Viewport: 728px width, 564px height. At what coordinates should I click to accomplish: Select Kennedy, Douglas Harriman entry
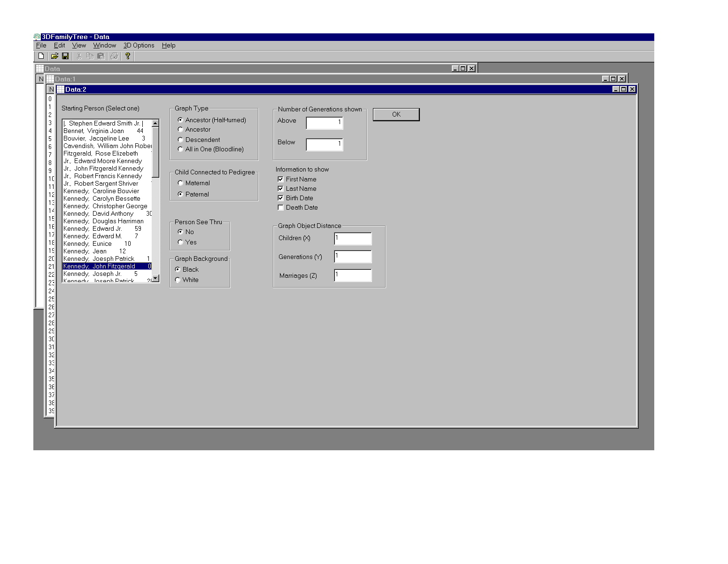[x=107, y=221]
